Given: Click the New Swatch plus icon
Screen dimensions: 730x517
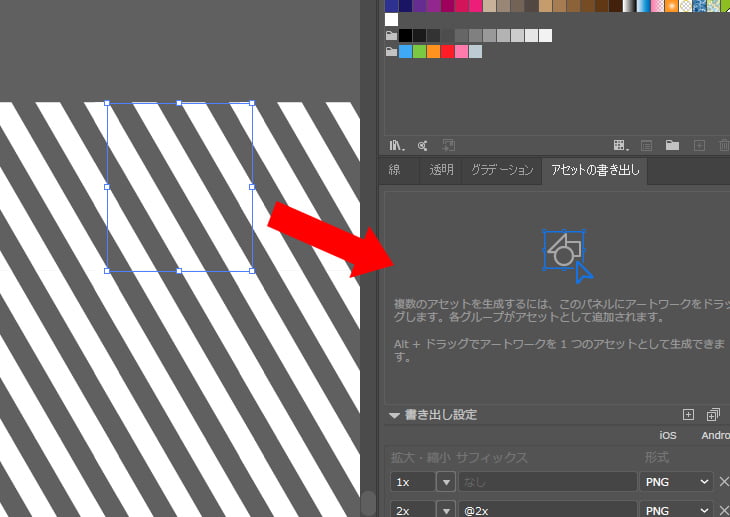Looking at the screenshot, I should point(699,145).
